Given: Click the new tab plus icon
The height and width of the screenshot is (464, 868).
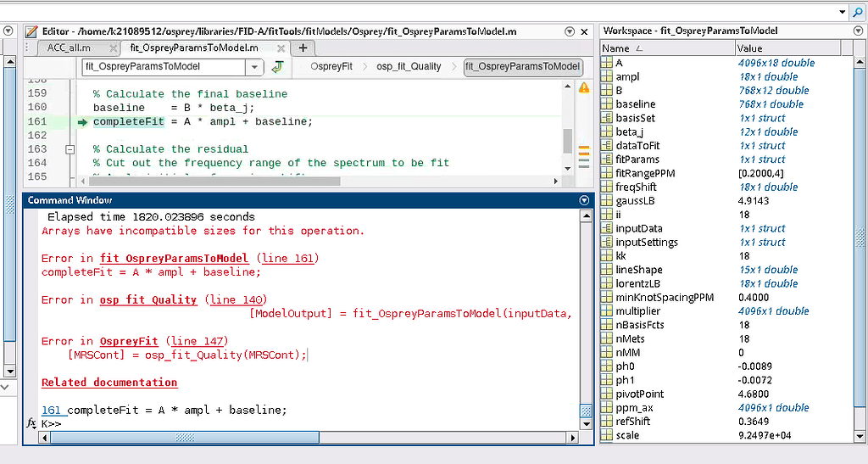Looking at the screenshot, I should [x=303, y=48].
